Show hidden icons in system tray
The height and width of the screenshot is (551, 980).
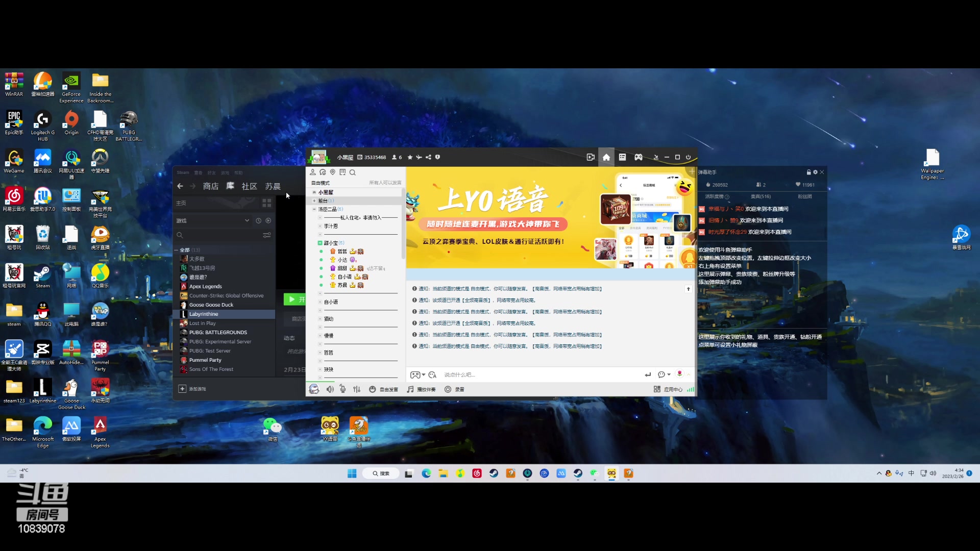click(x=879, y=473)
